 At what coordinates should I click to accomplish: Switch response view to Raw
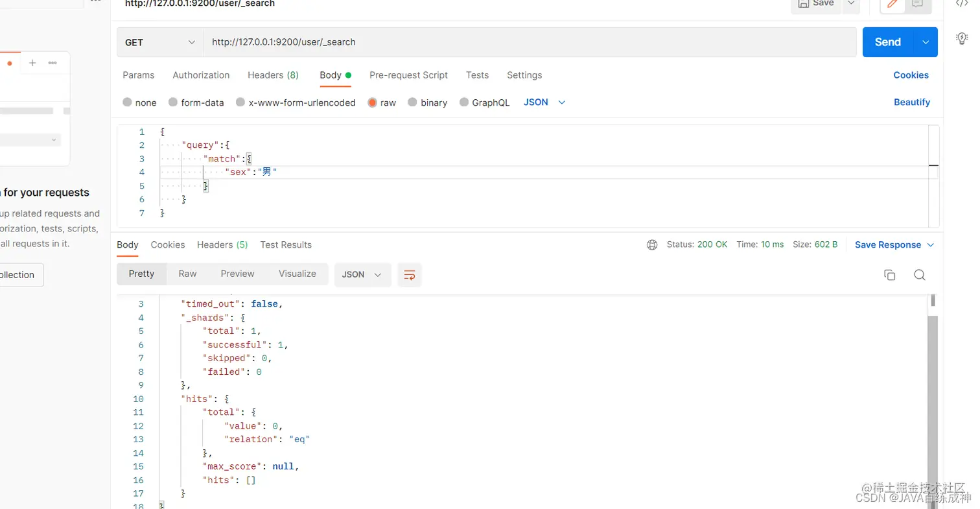(187, 274)
